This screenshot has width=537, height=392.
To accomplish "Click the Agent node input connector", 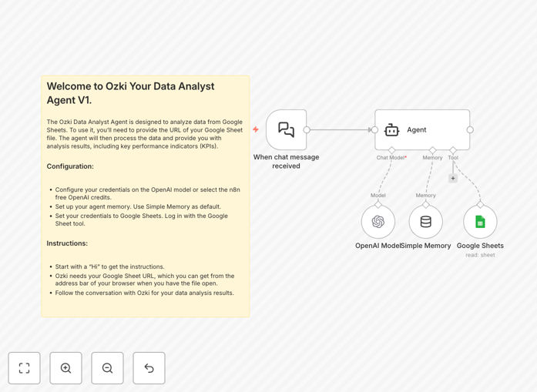I will 374,129.
